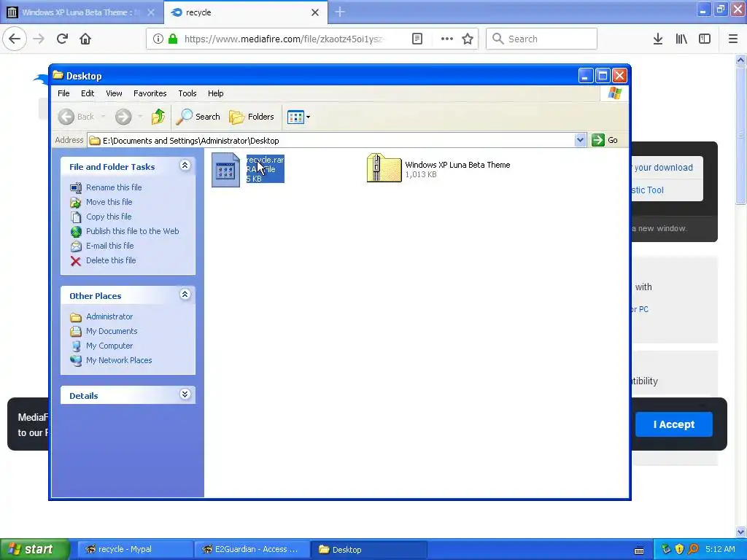Click the Firefox forward arrow
The image size is (747, 560).
click(39, 39)
